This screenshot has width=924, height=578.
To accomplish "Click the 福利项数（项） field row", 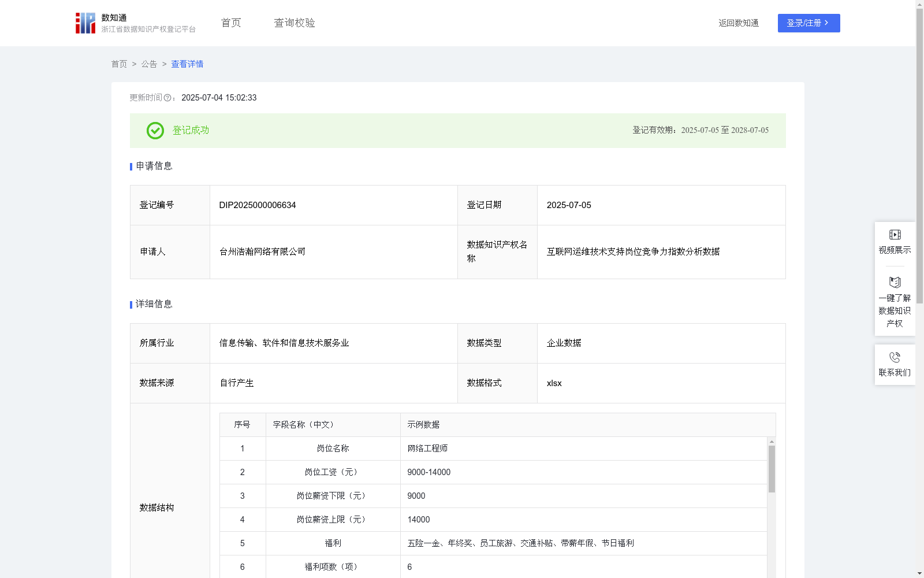I will coord(494,567).
